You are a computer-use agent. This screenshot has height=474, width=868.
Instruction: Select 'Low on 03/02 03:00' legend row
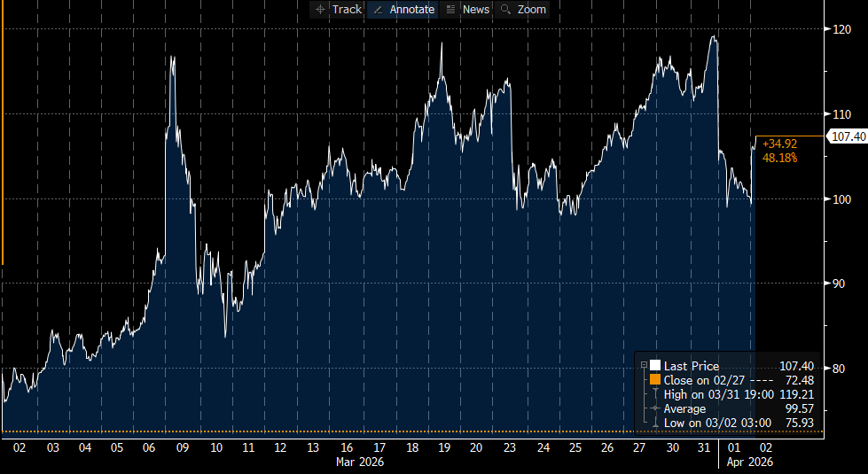[x=717, y=423]
